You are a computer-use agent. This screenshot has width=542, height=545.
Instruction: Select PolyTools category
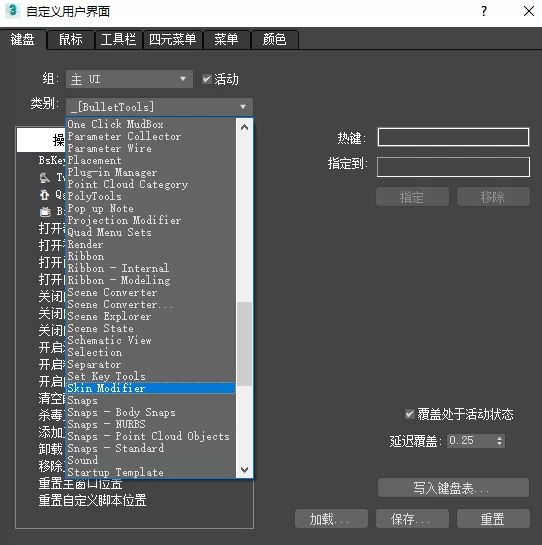[x=151, y=196]
